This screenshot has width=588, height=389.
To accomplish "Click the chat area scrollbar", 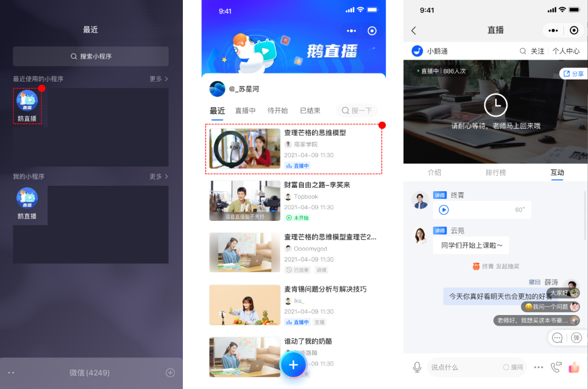I will click(x=585, y=216).
